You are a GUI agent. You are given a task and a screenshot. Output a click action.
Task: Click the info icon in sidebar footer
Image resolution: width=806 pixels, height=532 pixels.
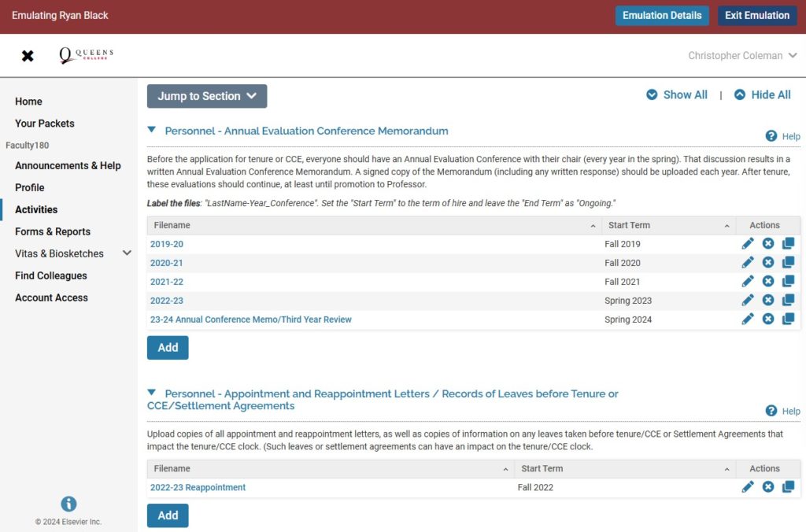[68, 504]
